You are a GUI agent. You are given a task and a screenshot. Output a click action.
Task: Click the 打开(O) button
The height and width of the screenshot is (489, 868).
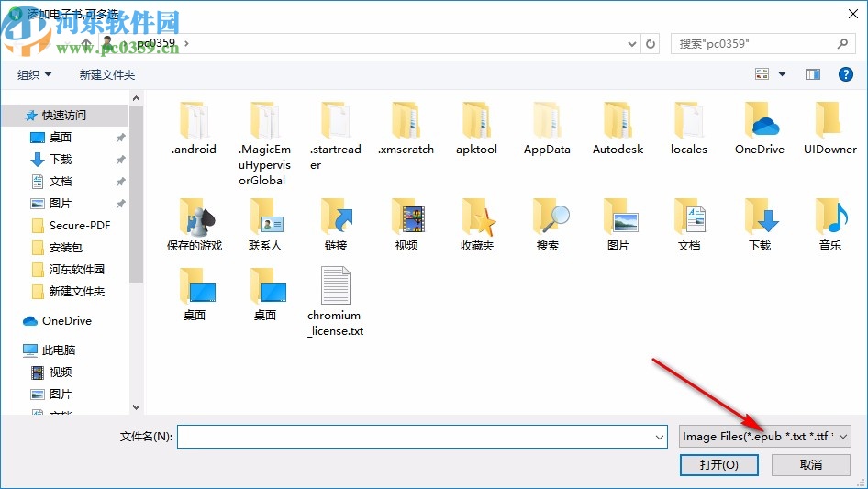719,464
